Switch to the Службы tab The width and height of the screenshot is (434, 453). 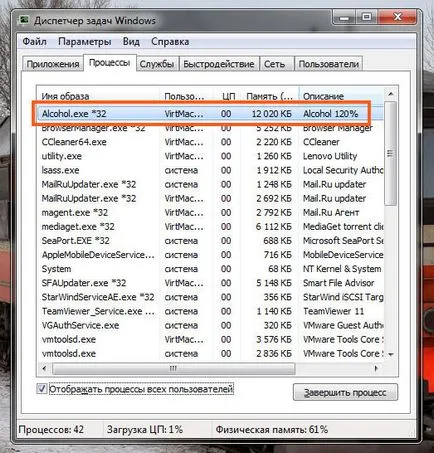(157, 64)
